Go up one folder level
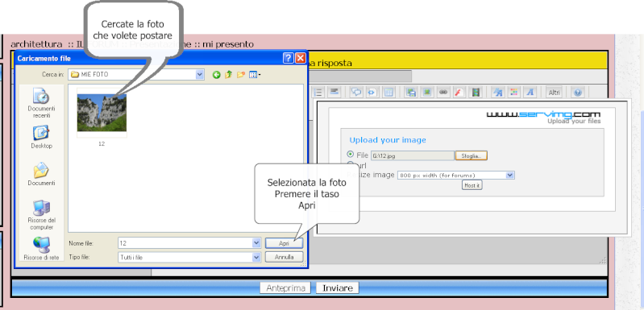 pos(228,75)
